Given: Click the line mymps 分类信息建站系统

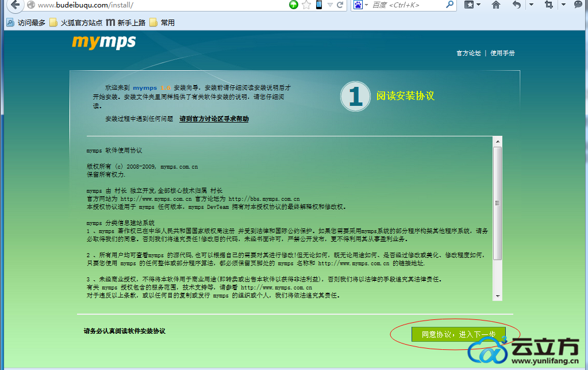Looking at the screenshot, I should [x=120, y=223].
